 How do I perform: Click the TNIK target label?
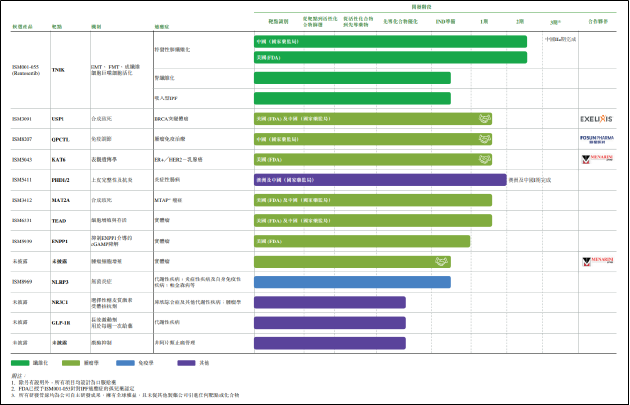[57, 70]
